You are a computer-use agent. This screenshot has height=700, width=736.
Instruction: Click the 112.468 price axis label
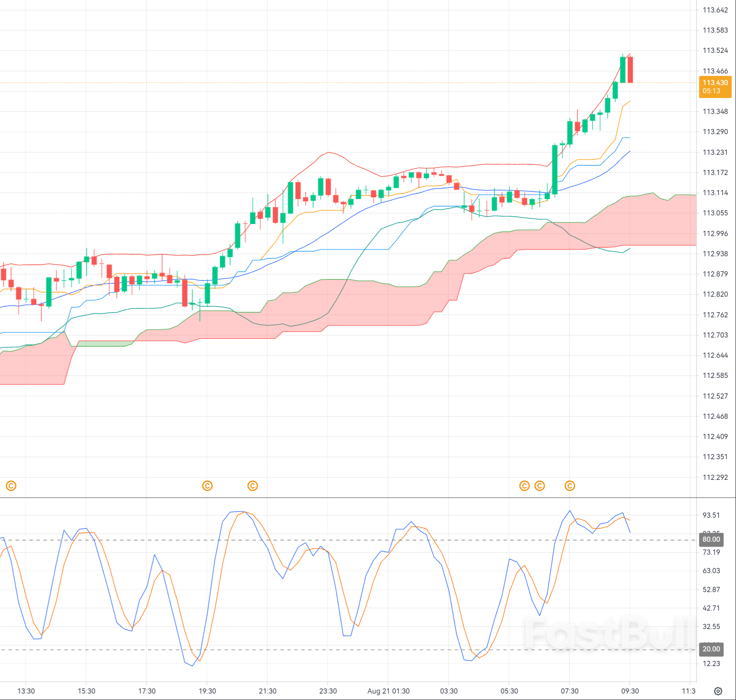[x=715, y=416]
